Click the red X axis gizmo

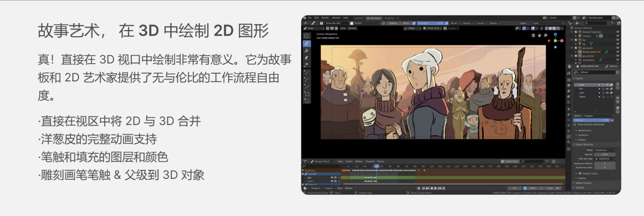pos(562,41)
